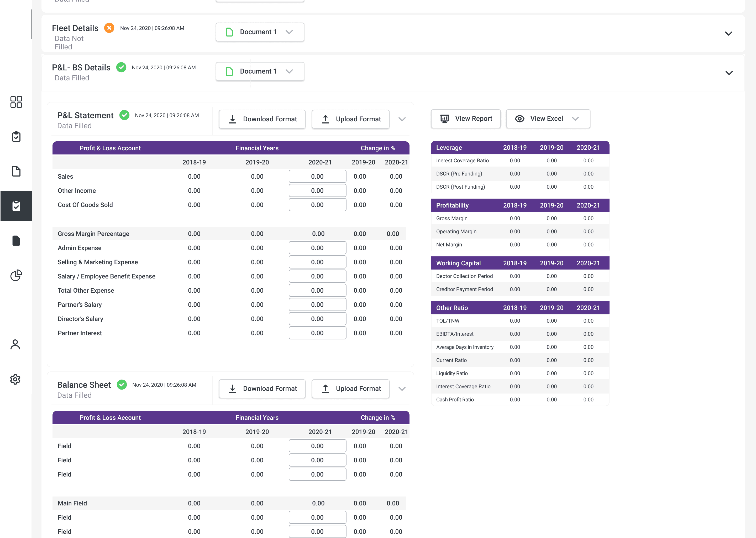Click the Total Other Expense 2020-21 input
This screenshot has width=756, height=538.
pyautogui.click(x=317, y=291)
